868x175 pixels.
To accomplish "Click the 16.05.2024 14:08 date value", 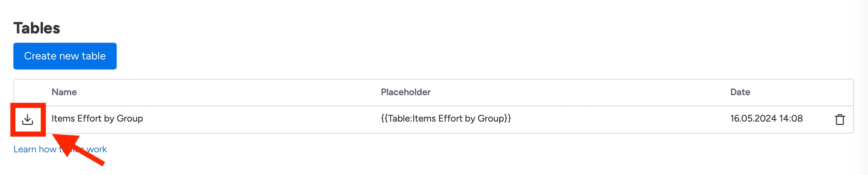I will click(766, 119).
